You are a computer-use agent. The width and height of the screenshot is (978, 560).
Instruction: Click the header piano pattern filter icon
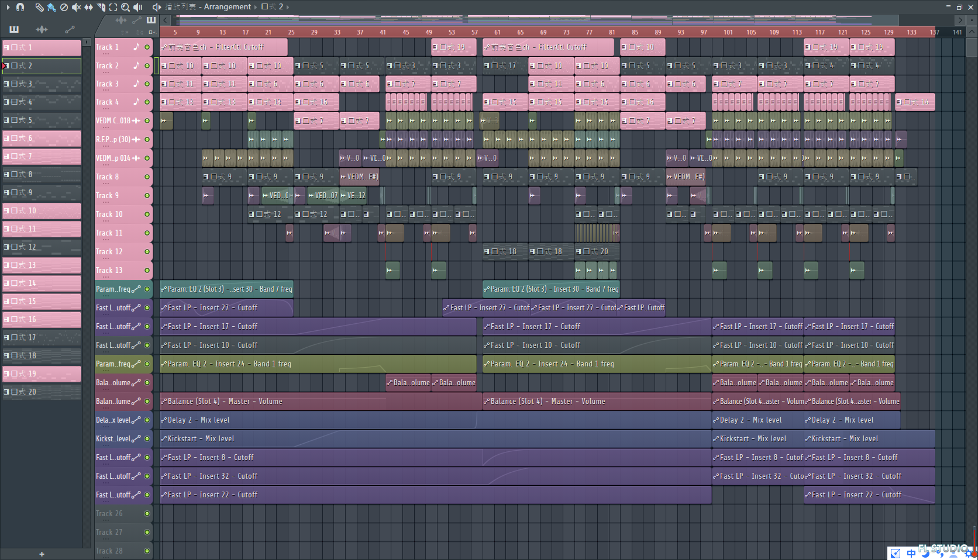click(151, 20)
